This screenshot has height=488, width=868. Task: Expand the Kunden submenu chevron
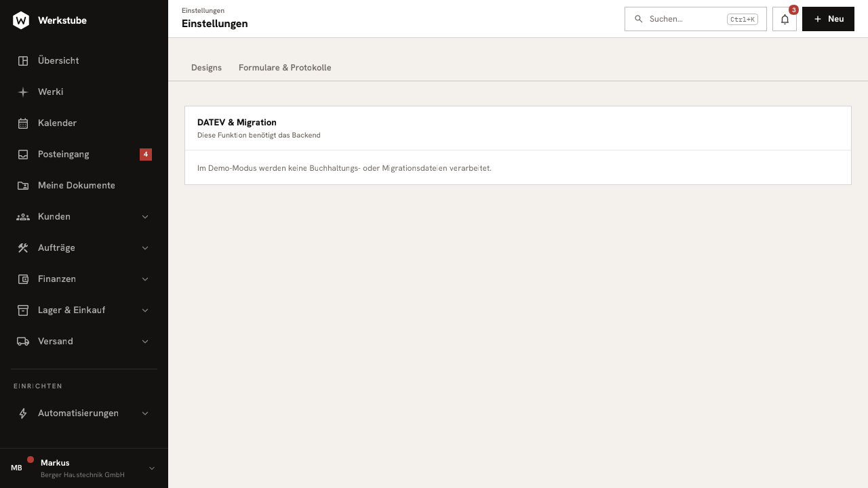click(x=145, y=217)
